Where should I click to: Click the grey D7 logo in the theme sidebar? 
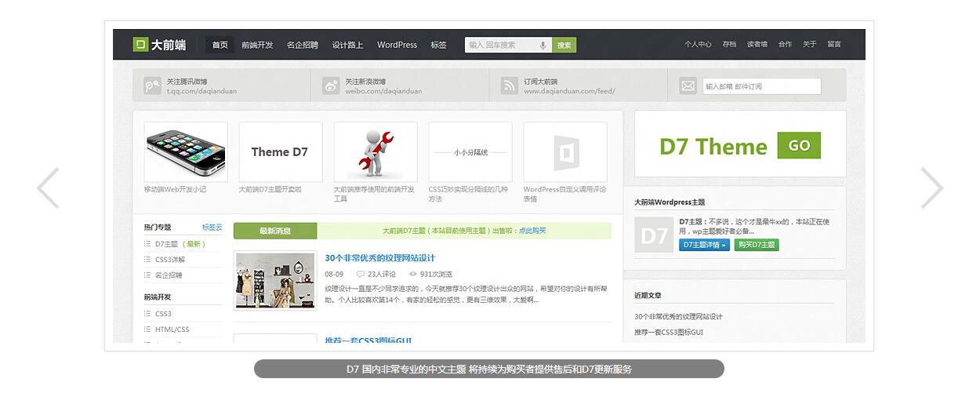[x=654, y=235]
